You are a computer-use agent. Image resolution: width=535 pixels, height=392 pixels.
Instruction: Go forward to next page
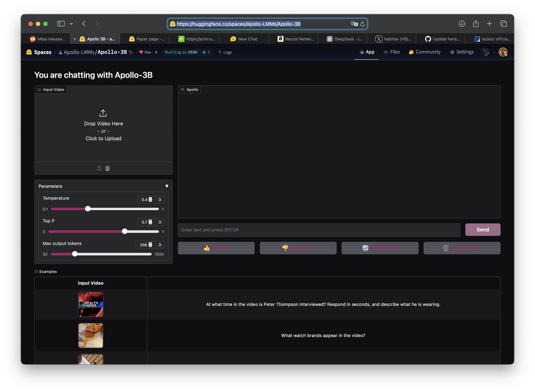coord(97,24)
